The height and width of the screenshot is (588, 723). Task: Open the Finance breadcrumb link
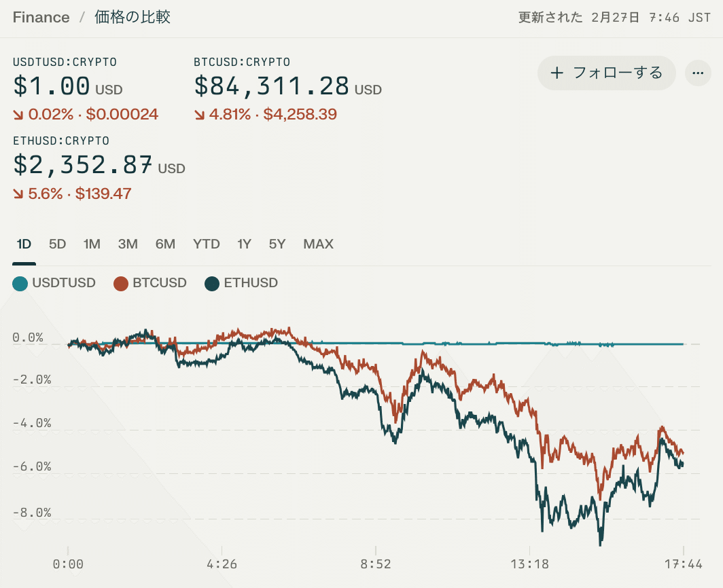[x=41, y=17]
